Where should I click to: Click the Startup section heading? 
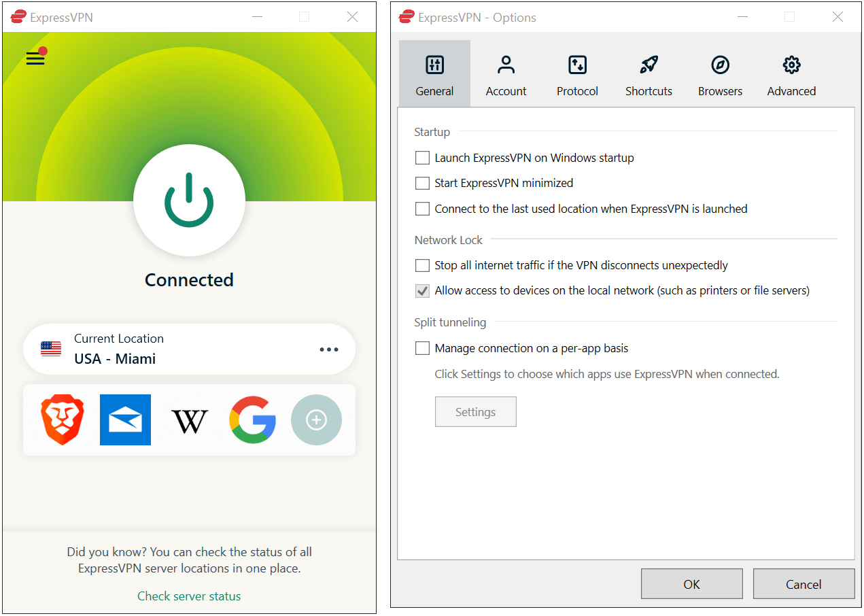pos(432,132)
